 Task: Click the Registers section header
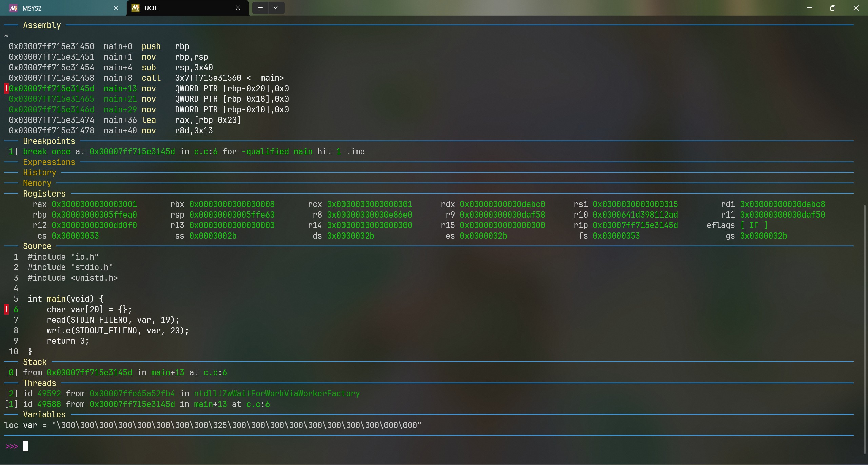[x=44, y=194]
